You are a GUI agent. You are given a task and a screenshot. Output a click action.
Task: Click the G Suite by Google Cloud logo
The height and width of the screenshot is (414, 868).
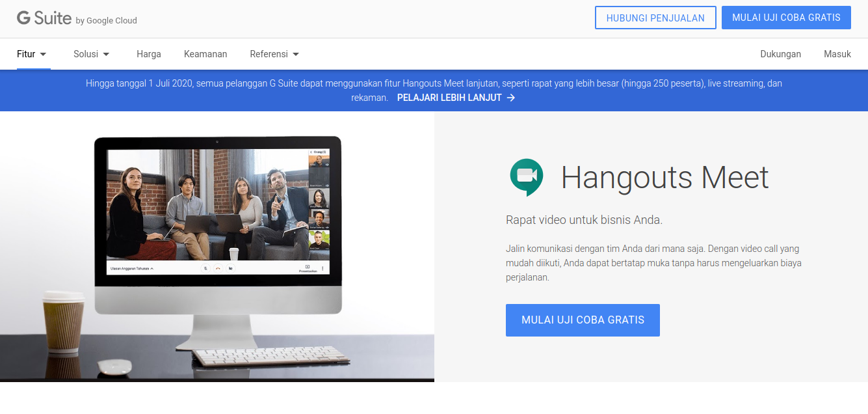tap(77, 19)
